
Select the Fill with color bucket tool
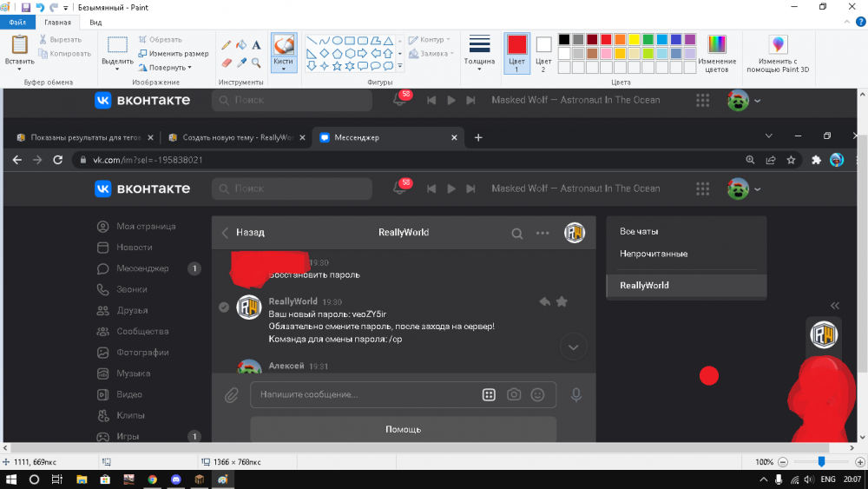pos(241,45)
